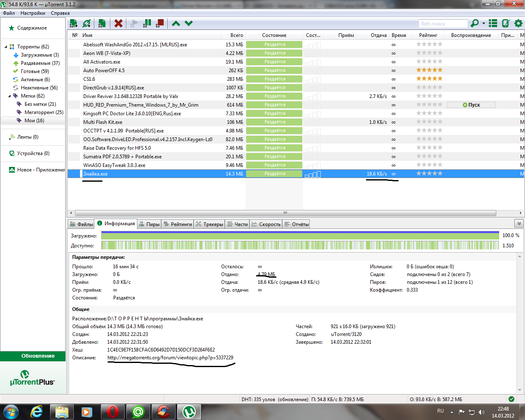Remove the selected torrent with red X

[119, 23]
